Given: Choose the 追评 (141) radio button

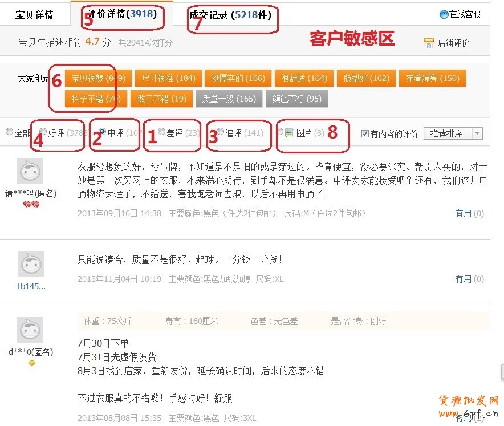Looking at the screenshot, I should point(221,132).
